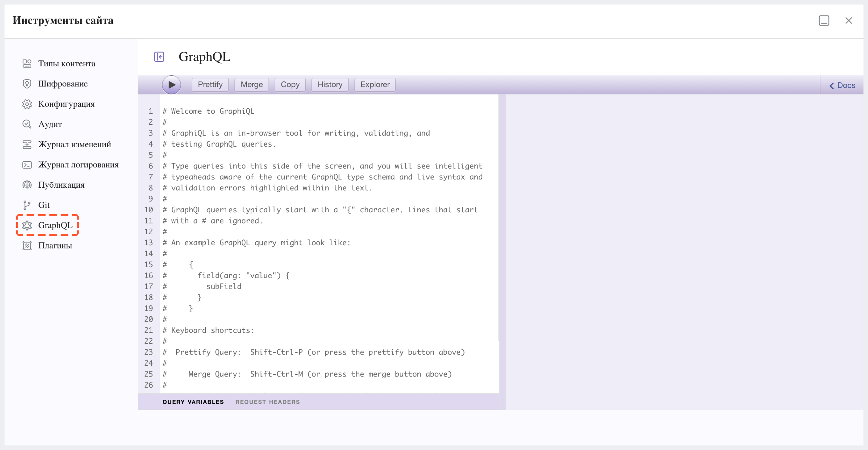Click the 'subField' line in editor

(224, 287)
